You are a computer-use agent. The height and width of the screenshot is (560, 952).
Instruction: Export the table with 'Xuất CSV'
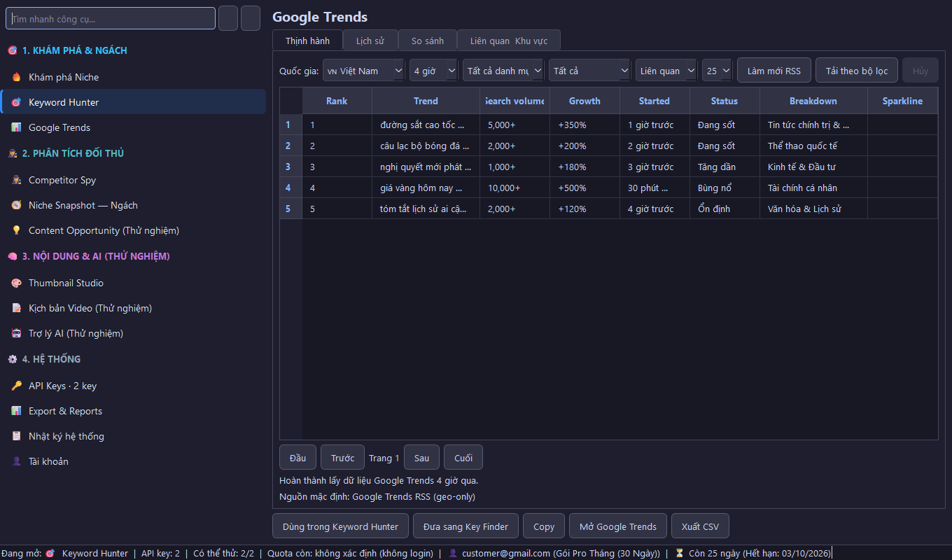tap(700, 526)
